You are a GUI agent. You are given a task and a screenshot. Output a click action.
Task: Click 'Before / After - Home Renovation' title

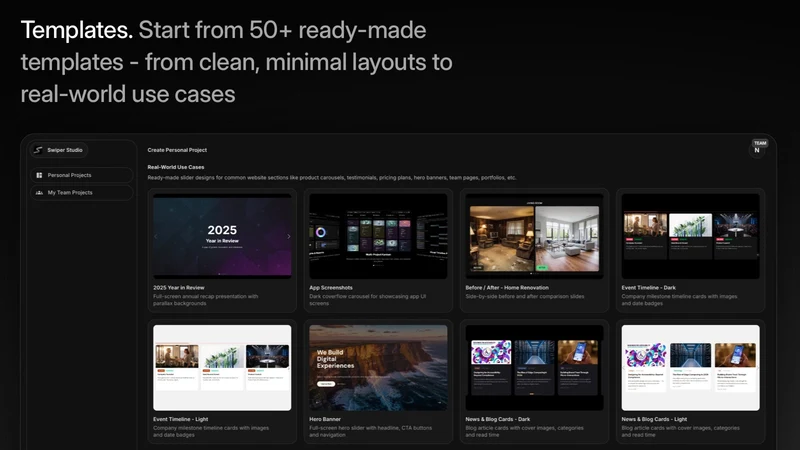click(x=507, y=288)
